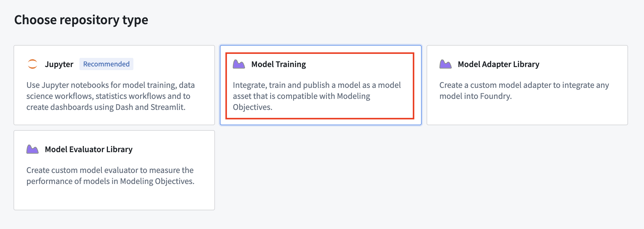Click the custom model adapter description
This screenshot has width=644, height=229.
[524, 91]
